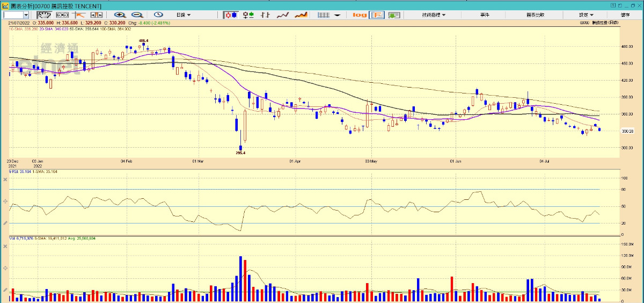
Task: Open the clock time range icon
Action: pos(158,15)
